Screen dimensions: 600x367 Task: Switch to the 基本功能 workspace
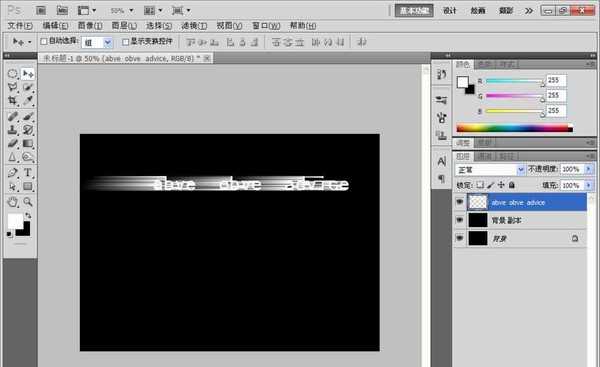[414, 11]
